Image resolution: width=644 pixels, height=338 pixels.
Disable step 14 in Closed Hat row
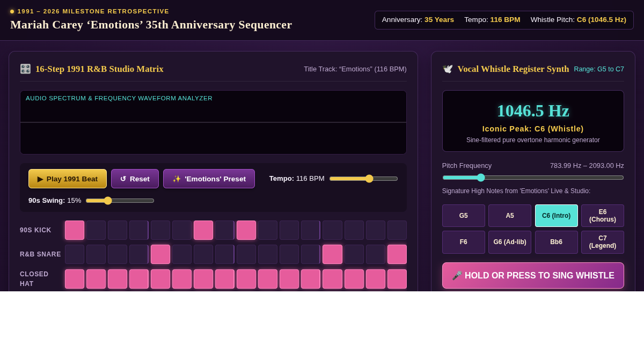coord(354,279)
